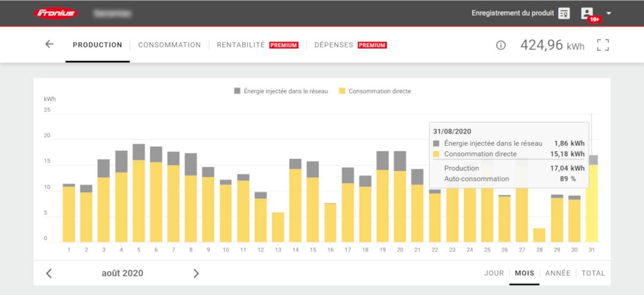Advance to next month
The height and width of the screenshot is (295, 644).
tap(196, 274)
